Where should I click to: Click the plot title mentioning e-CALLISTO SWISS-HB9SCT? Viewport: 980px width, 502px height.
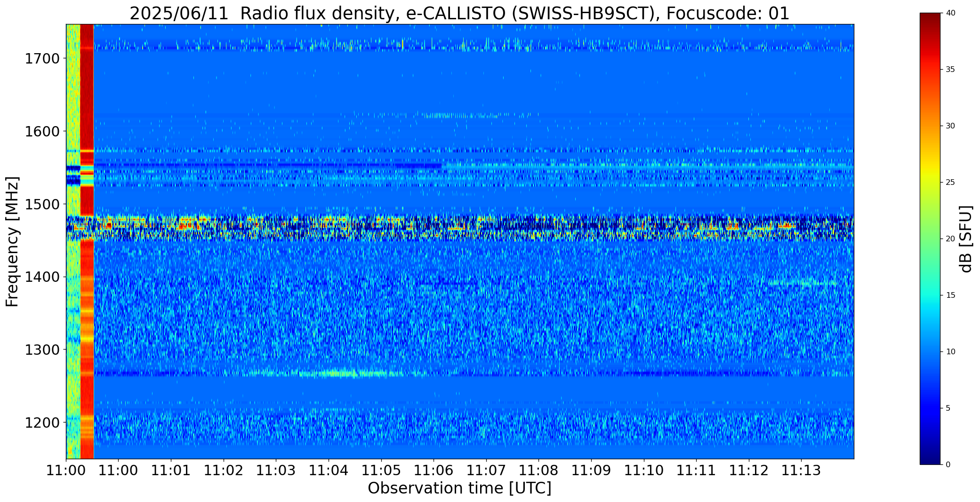pos(459,13)
